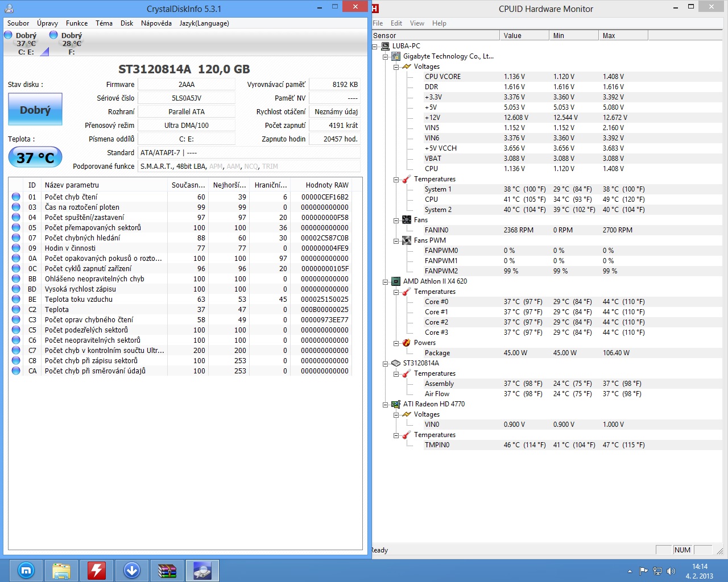
Task: Collapse Voltages node under Gigabyte
Action: click(x=396, y=67)
